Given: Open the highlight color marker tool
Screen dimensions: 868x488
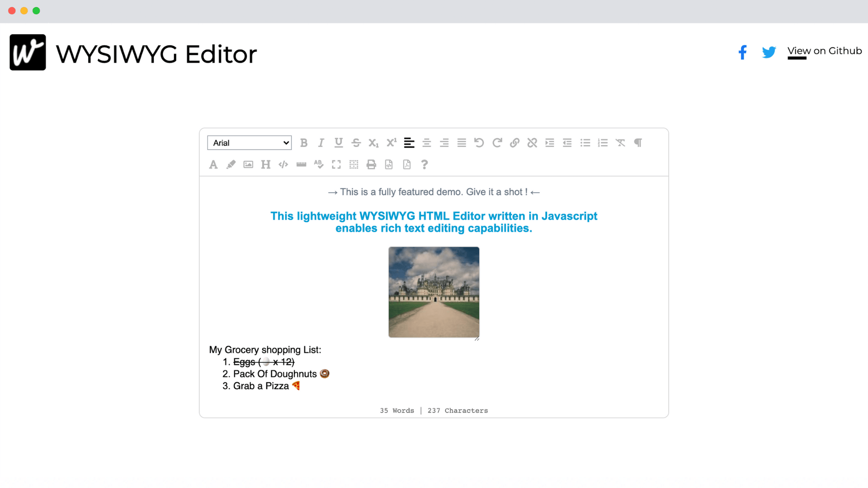Looking at the screenshot, I should click(x=231, y=164).
